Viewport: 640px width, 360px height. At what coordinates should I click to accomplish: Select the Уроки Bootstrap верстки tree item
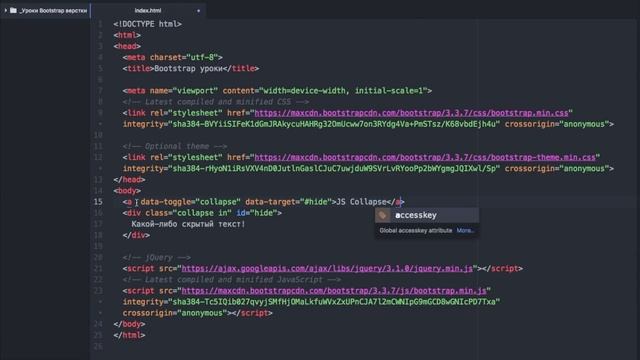coord(45,11)
